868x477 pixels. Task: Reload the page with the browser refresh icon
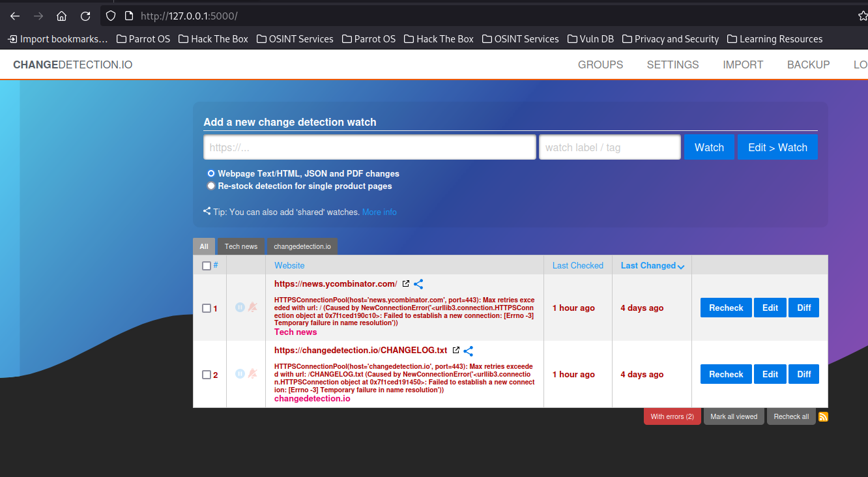click(85, 16)
